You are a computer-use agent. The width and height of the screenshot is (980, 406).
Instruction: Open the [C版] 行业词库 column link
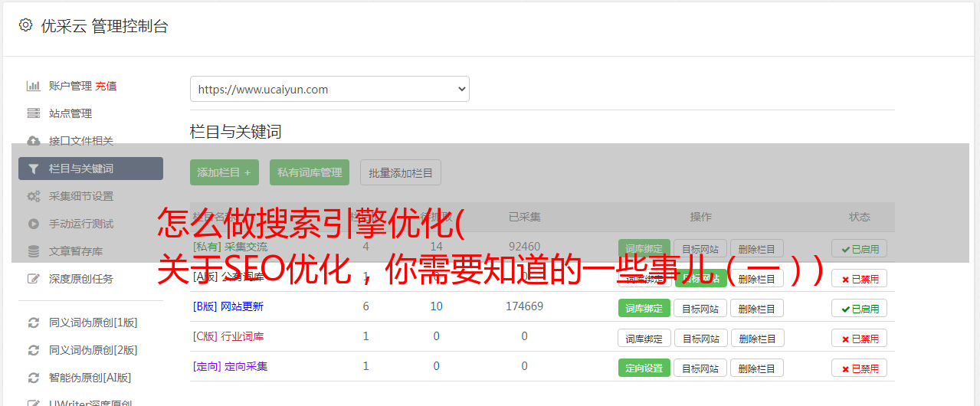(x=228, y=336)
